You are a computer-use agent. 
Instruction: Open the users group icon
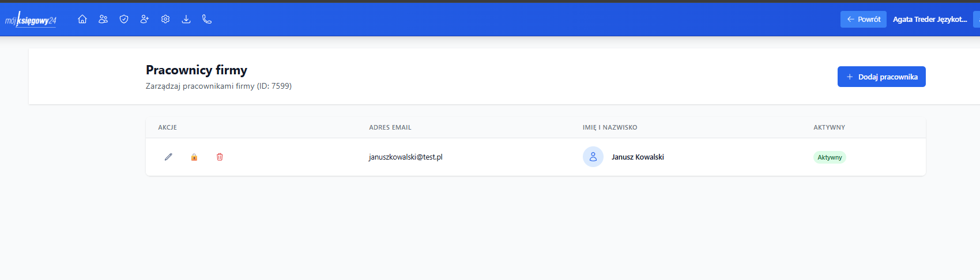point(103,19)
